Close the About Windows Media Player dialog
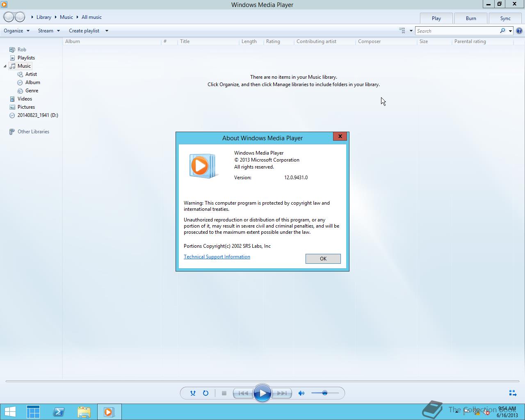The image size is (525, 420). click(340, 136)
